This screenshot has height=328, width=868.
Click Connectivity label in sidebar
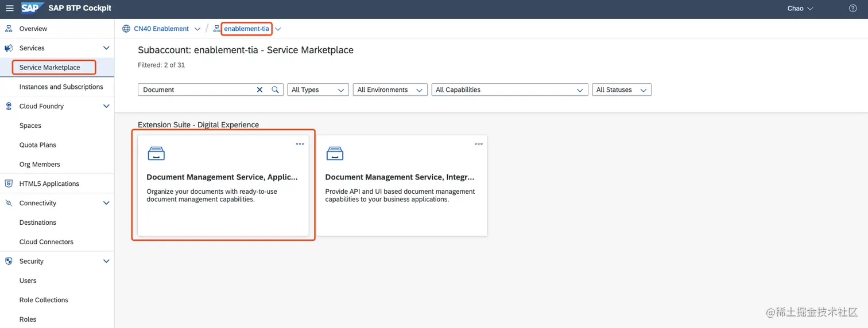(38, 203)
